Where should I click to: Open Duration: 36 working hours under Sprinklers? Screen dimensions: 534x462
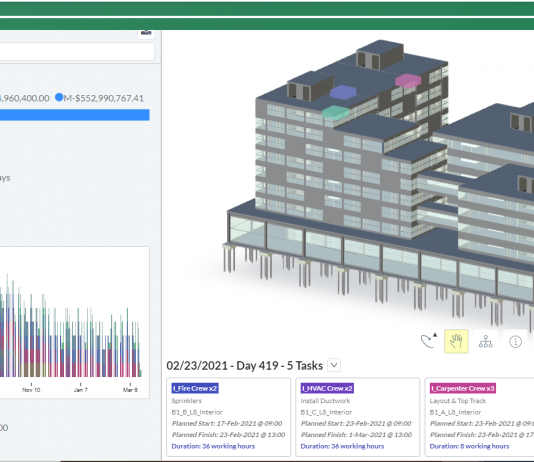click(213, 446)
